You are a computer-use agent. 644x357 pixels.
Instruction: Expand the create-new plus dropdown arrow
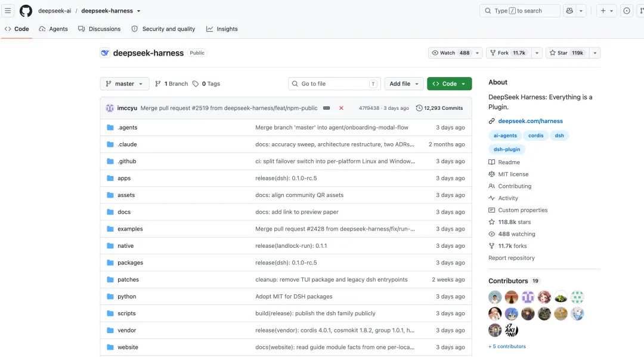point(612,11)
